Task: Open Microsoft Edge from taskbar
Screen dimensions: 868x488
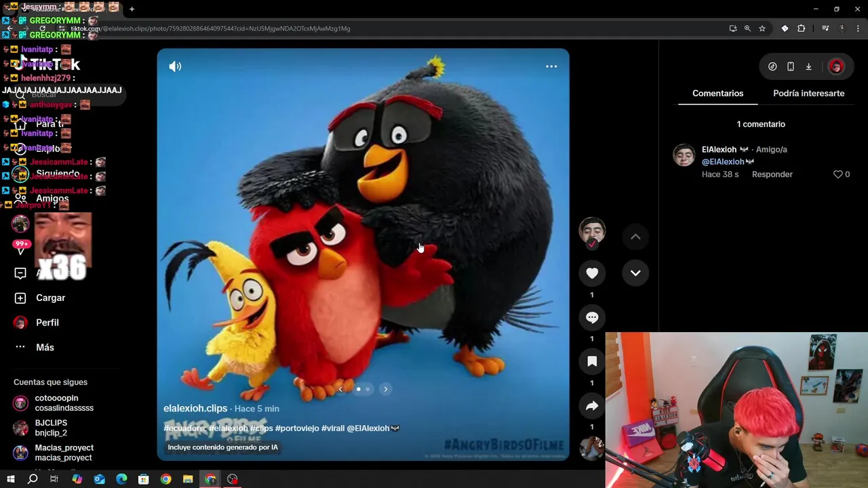Action: tap(121, 479)
